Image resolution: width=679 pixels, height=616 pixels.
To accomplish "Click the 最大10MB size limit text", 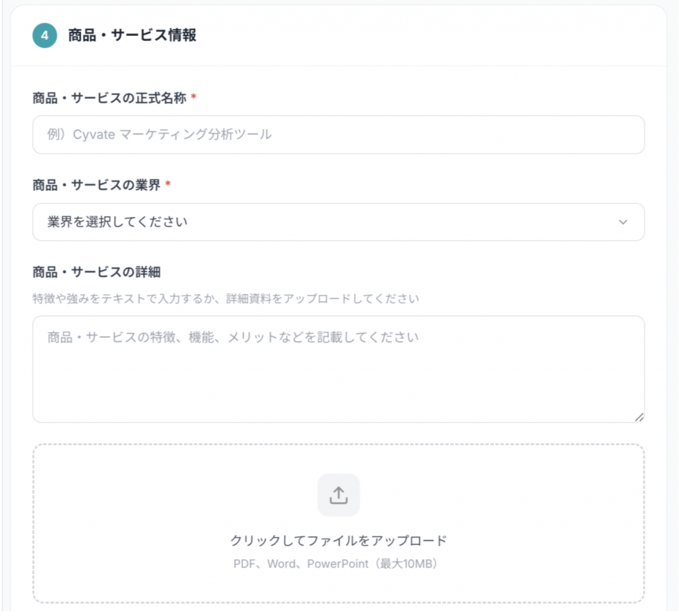I will click(x=405, y=564).
